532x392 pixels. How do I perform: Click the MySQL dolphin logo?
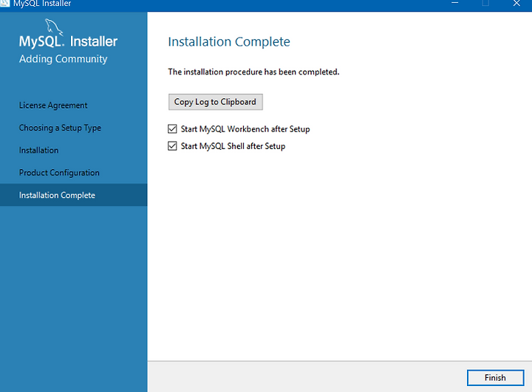click(x=54, y=27)
